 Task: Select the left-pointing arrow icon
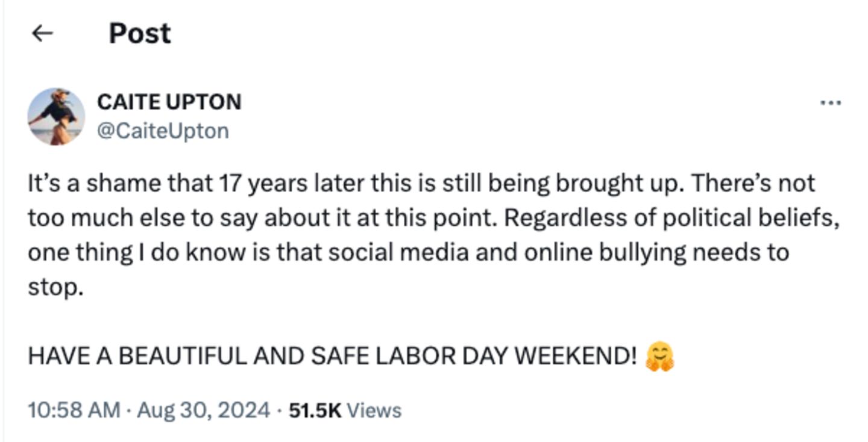click(42, 33)
